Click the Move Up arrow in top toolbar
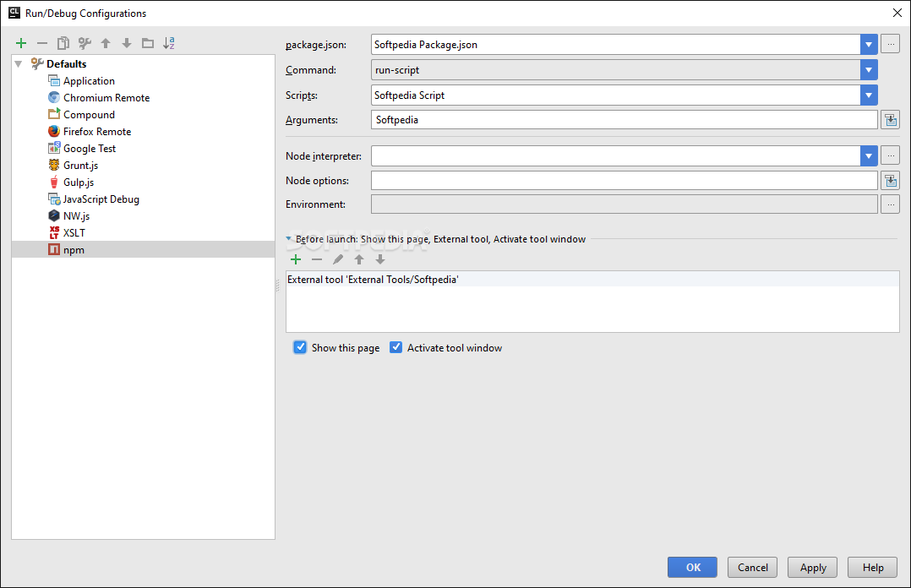This screenshot has width=911, height=588. [106, 43]
